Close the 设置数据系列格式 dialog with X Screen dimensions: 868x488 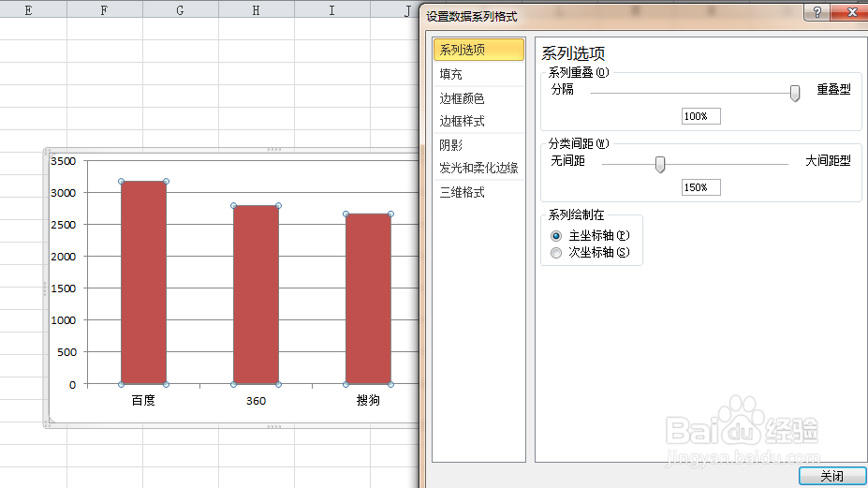(852, 12)
